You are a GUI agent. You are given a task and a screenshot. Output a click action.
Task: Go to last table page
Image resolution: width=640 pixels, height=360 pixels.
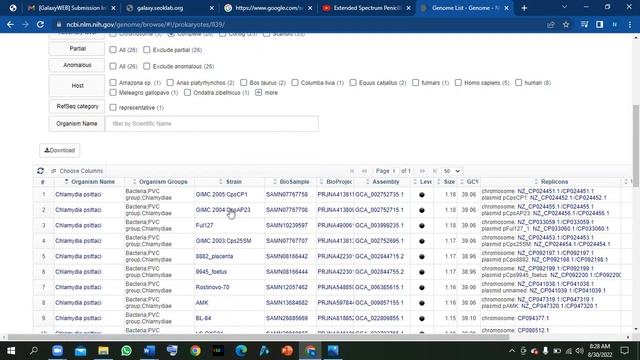pyautogui.click(x=435, y=171)
